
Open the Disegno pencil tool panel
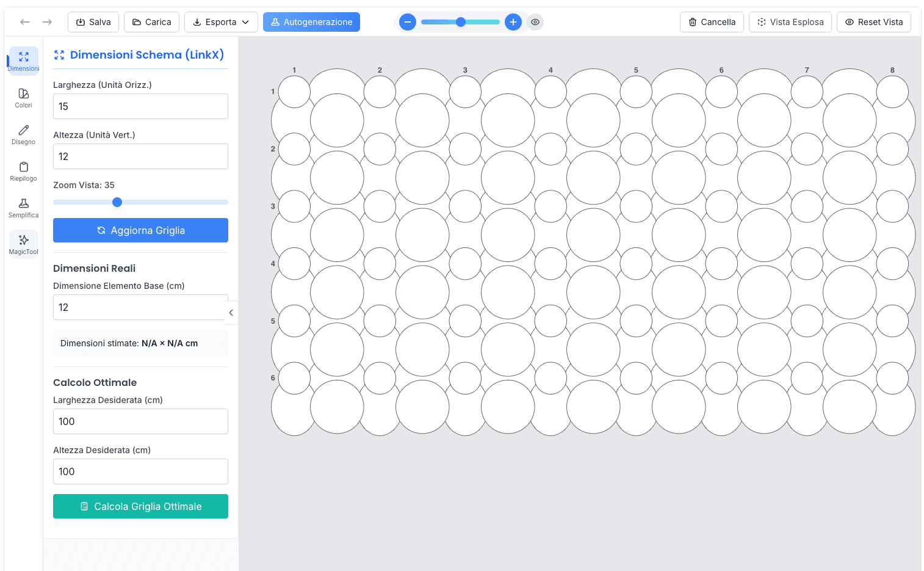pos(24,134)
